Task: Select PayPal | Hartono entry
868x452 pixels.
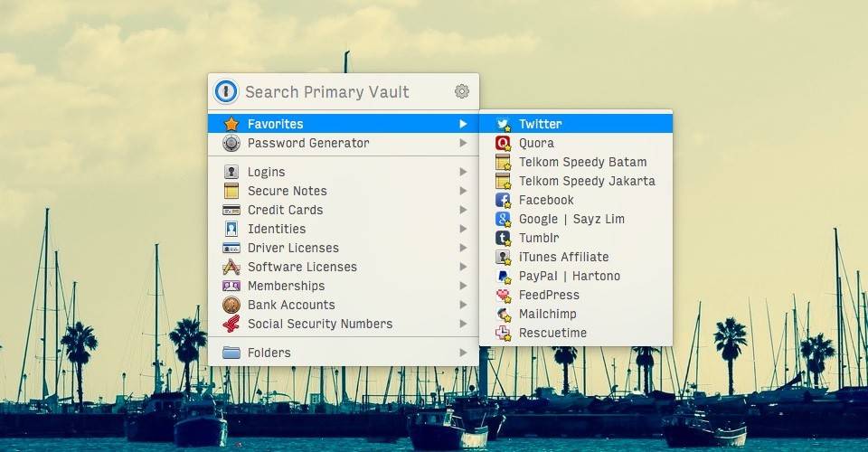Action: 576,276
